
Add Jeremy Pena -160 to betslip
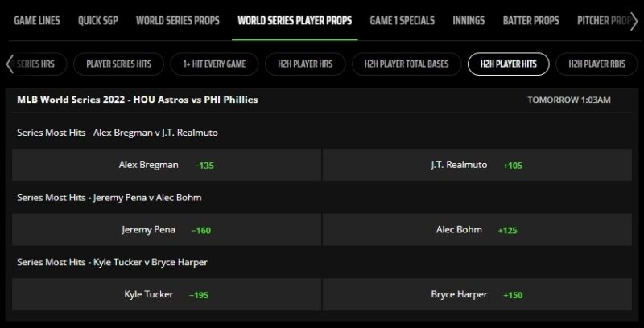click(x=167, y=230)
